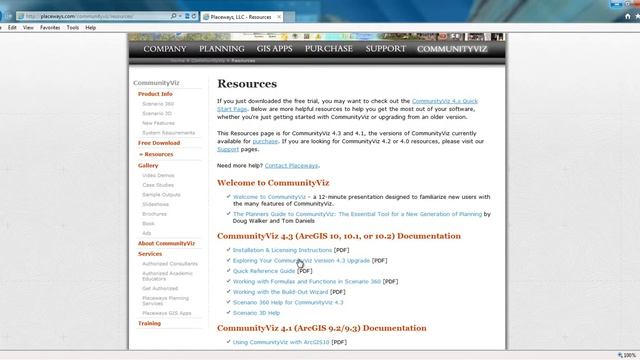Screen dimensions: 640x360
Task: Open the Quick Reference Guide PDF link
Action: coord(264,271)
